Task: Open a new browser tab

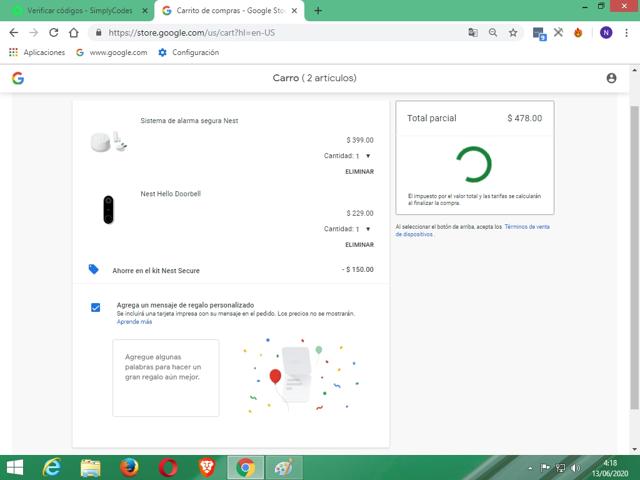Action: click(318, 11)
